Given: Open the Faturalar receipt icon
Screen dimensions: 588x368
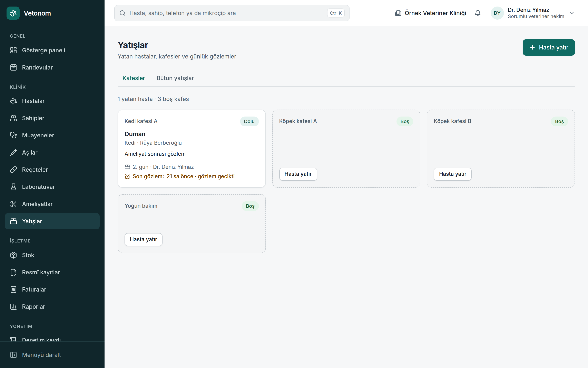Looking at the screenshot, I should coord(13,289).
